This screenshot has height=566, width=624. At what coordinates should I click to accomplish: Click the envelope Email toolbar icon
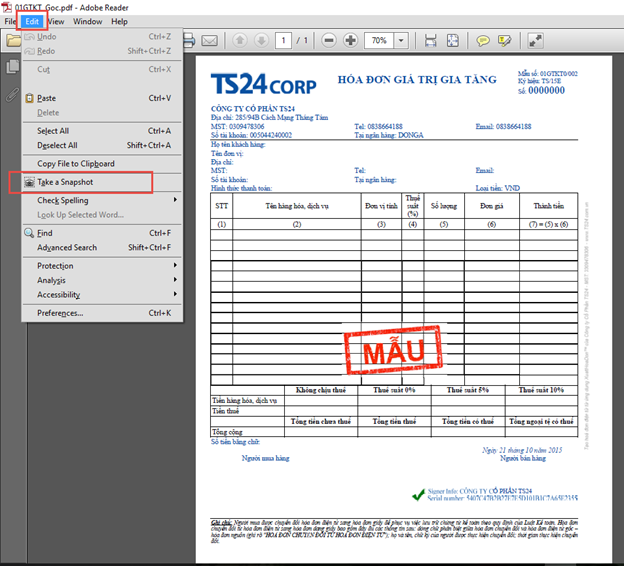(x=209, y=41)
